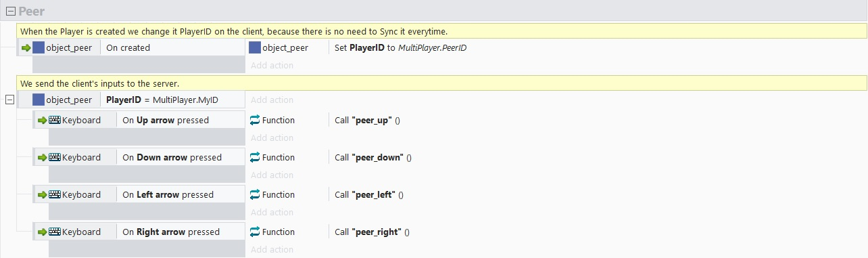Screen dimensions: 868x258
Task: Click the Function icon for peer_down call
Action: click(x=255, y=157)
